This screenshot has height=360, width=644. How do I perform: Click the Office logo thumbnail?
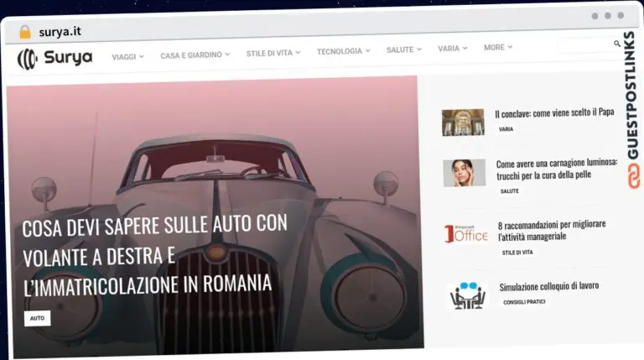click(x=466, y=234)
